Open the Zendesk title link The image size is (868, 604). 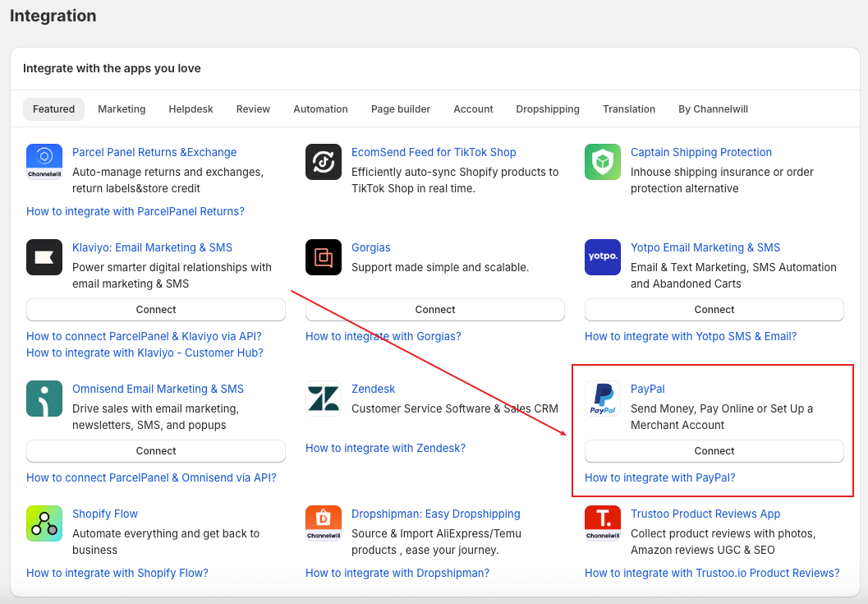373,389
